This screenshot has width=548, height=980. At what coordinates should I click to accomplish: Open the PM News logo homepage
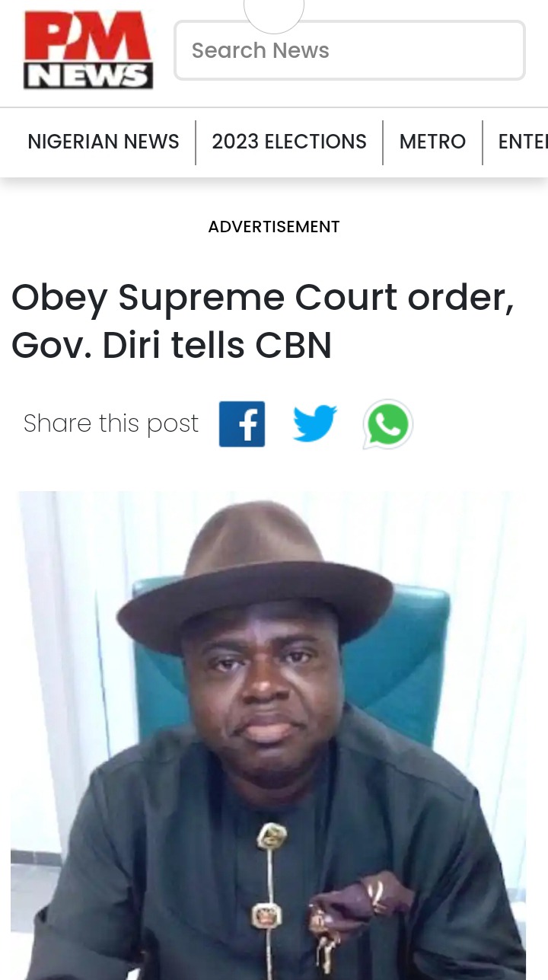tap(88, 51)
